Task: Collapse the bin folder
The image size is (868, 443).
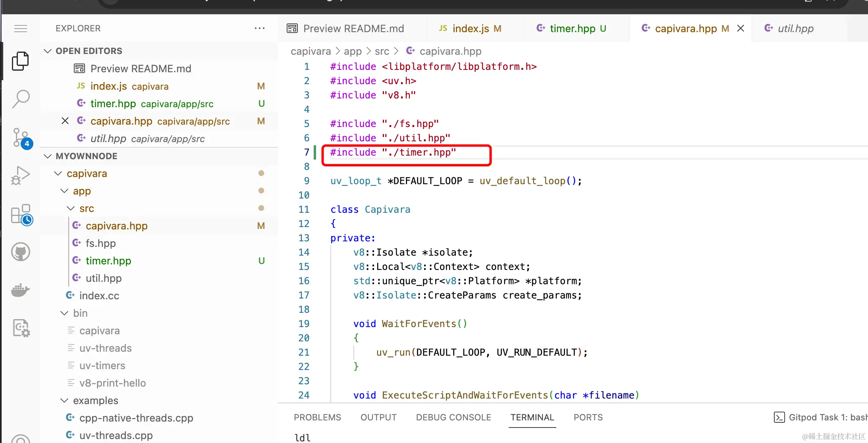Action: 64,313
